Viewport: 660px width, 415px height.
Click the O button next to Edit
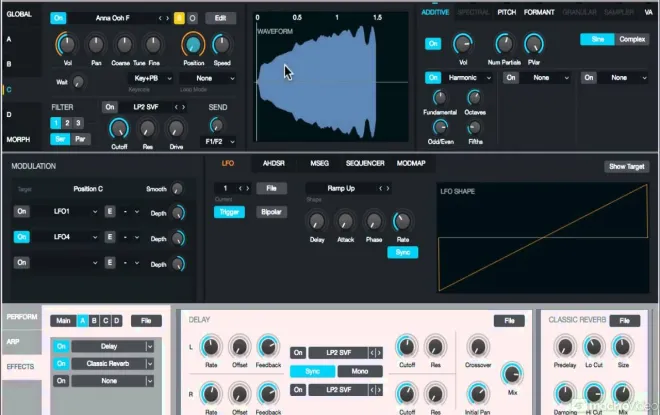click(x=192, y=18)
